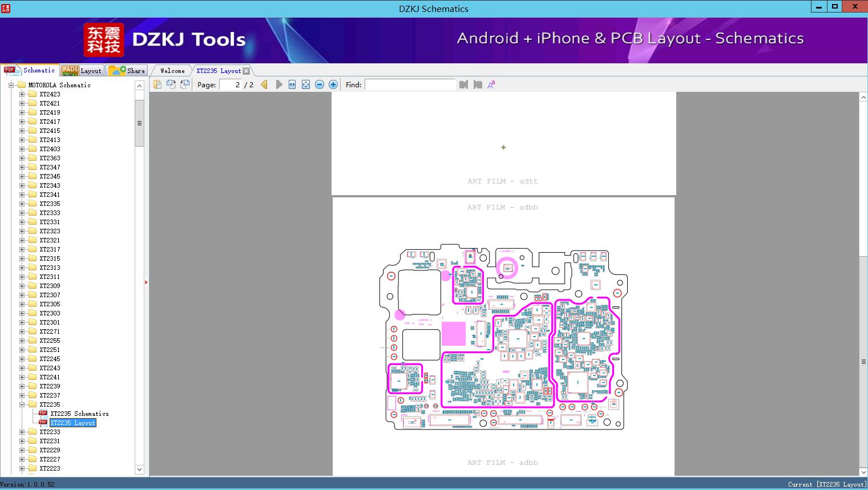868x490 pixels.
Task: Expand the XT2255 folder
Action: (x=22, y=341)
